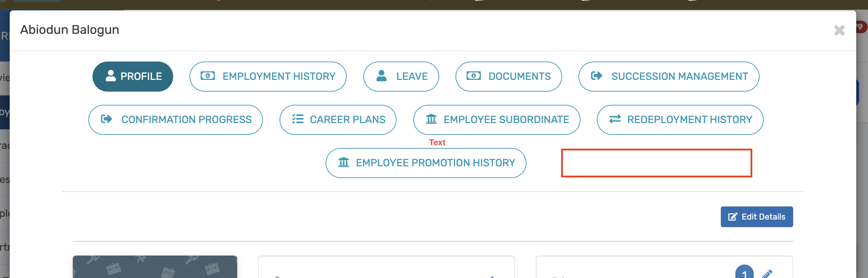Click the profile cover banner thumbnail
Image resolution: width=868 pixels, height=278 pixels.
(155, 267)
